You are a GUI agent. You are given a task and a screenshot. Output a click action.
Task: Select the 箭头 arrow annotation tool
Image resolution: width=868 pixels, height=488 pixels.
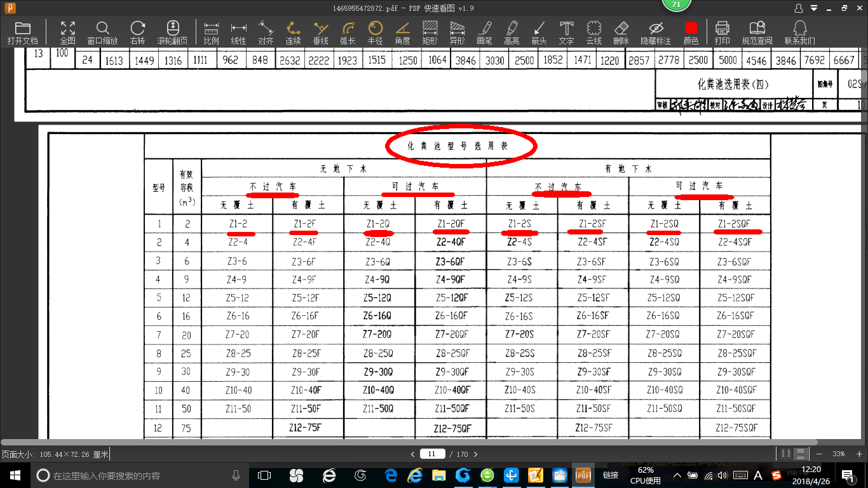coord(539,33)
